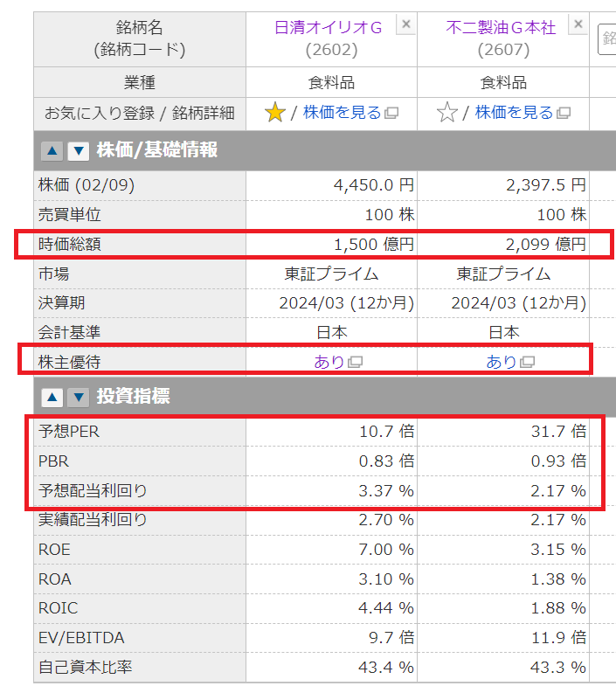Click the 投資指標 section header title
Image resolution: width=616 pixels, height=693 pixels.
coord(133,396)
